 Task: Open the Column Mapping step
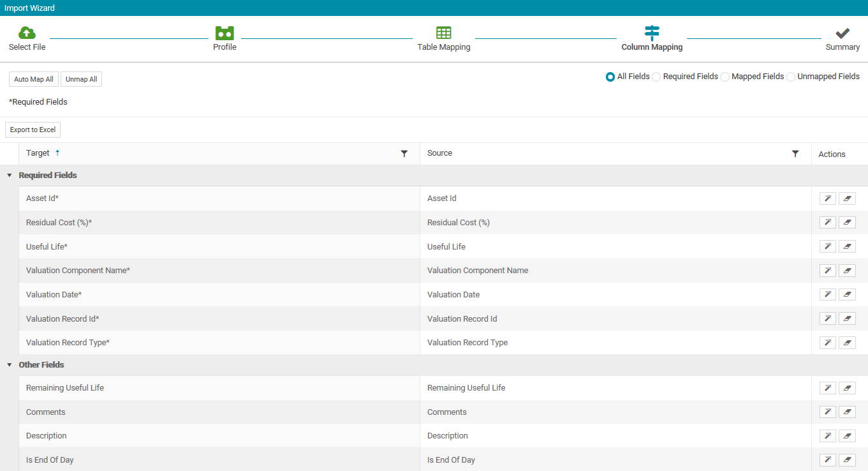tap(652, 38)
